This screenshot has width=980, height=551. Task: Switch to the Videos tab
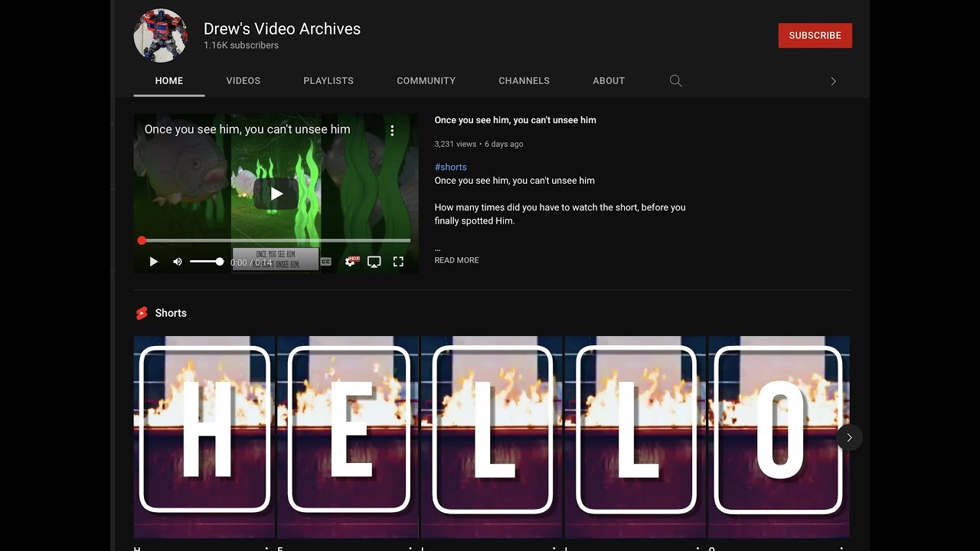pyautogui.click(x=243, y=80)
